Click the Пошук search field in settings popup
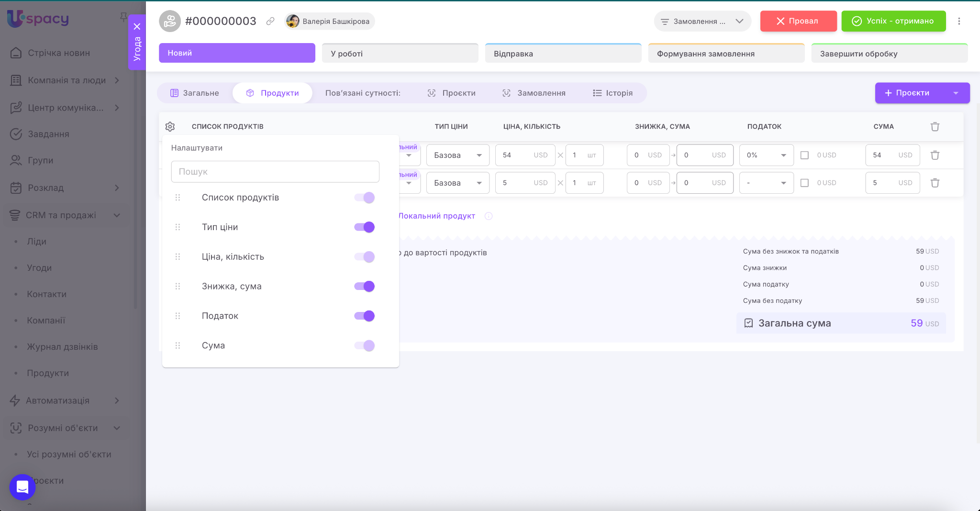Image resolution: width=980 pixels, height=511 pixels. 275,171
